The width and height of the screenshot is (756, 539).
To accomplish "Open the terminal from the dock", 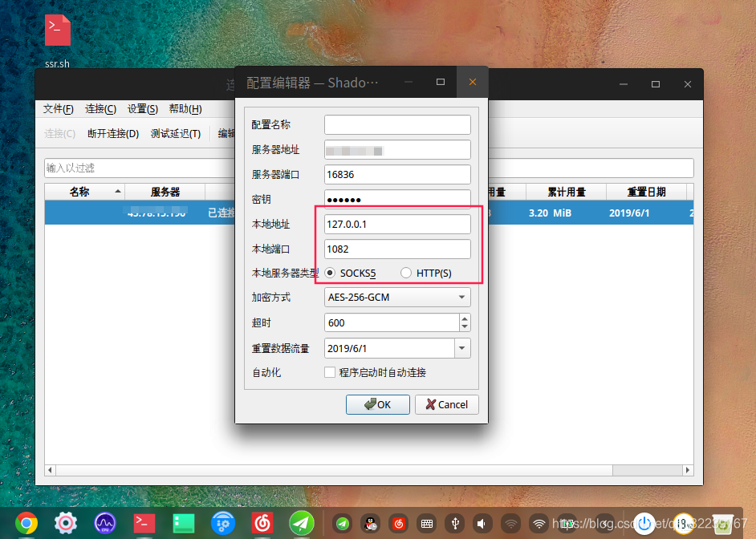I will tap(144, 522).
